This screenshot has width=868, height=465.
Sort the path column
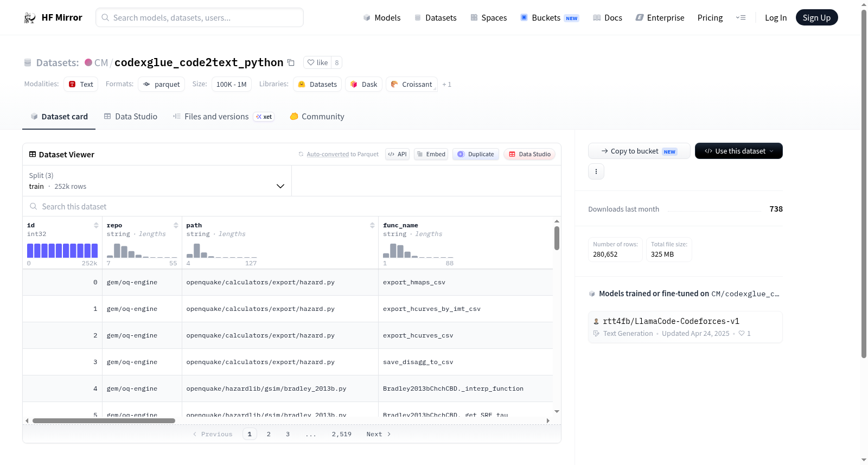click(372, 225)
